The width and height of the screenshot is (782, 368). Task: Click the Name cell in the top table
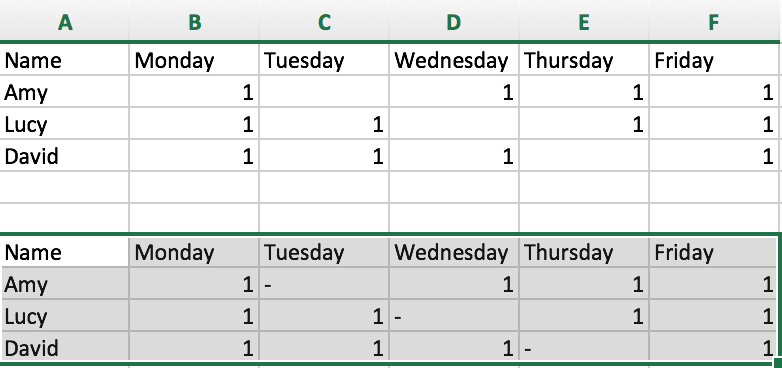pyautogui.click(x=64, y=60)
